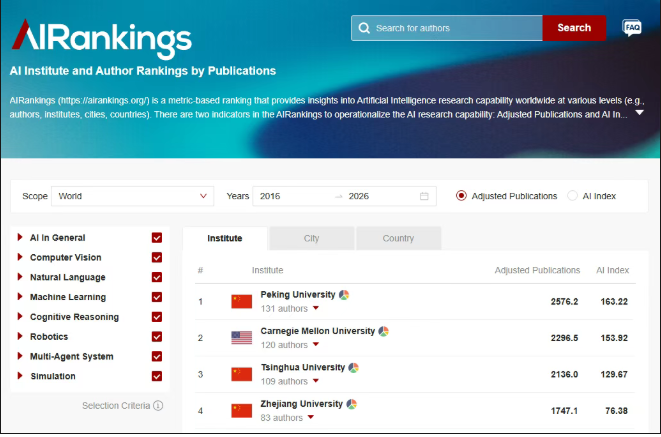Expand Peking University's 131 authors list

pos(315,309)
